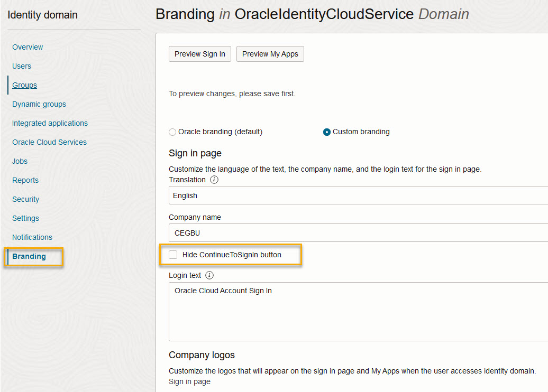Click the Sign in page heading

tap(195, 153)
